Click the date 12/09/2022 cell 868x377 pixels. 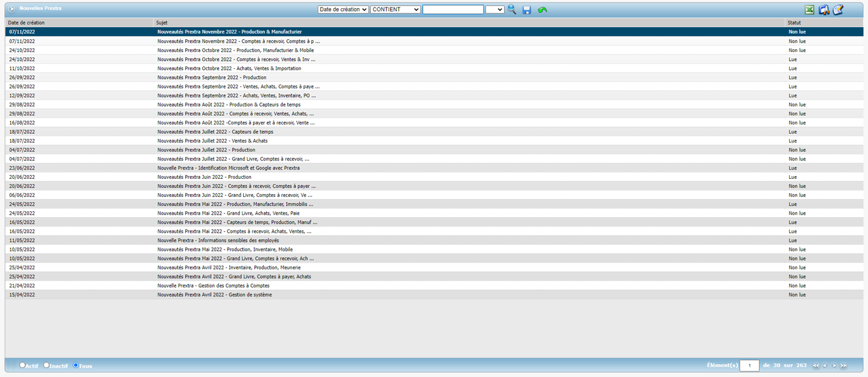click(22, 96)
